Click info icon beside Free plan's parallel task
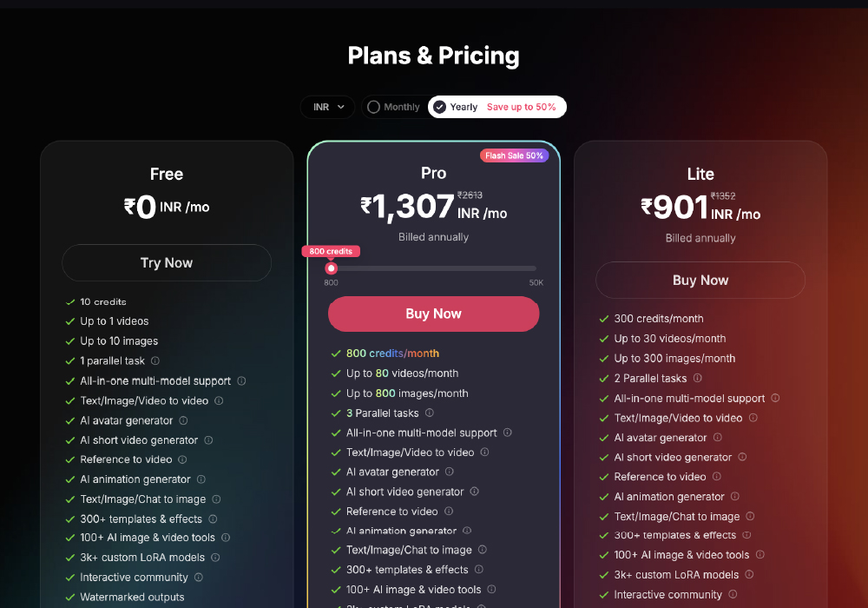 pyautogui.click(x=155, y=360)
